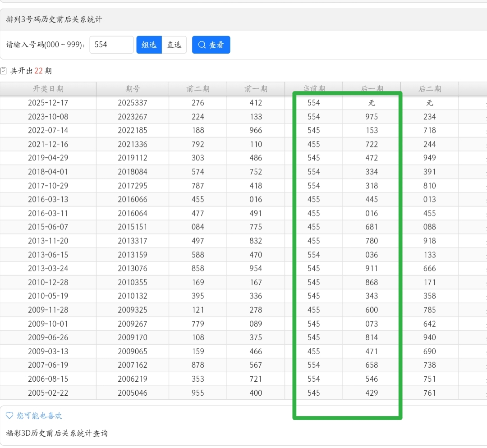The height and width of the screenshot is (448, 487).
Task: Click the 您可能也喜欢 heading text
Action: [x=39, y=416]
